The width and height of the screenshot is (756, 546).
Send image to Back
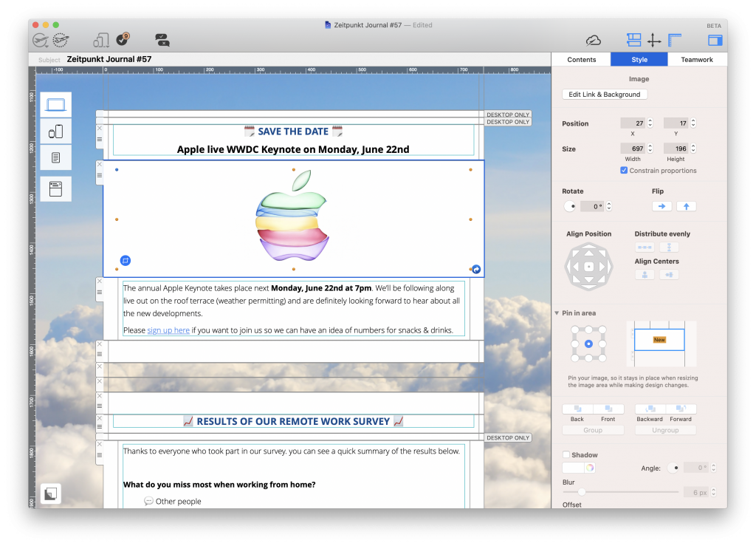(x=577, y=409)
